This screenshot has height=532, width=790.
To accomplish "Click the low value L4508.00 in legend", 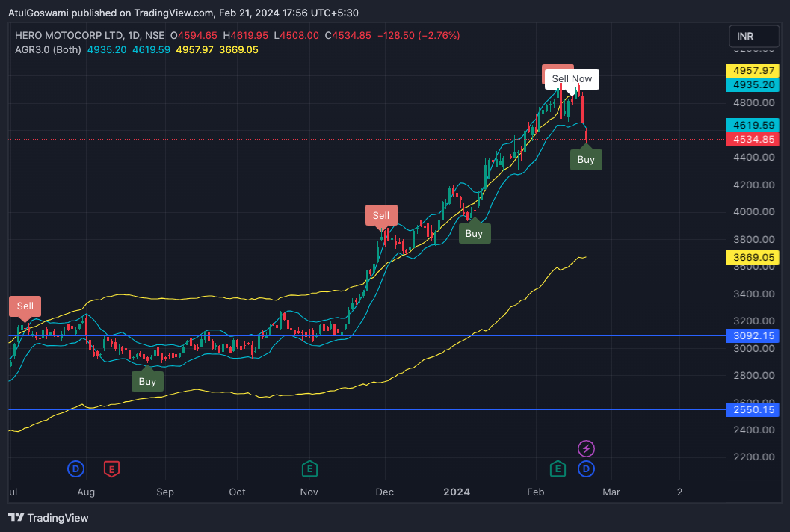I will [296, 35].
